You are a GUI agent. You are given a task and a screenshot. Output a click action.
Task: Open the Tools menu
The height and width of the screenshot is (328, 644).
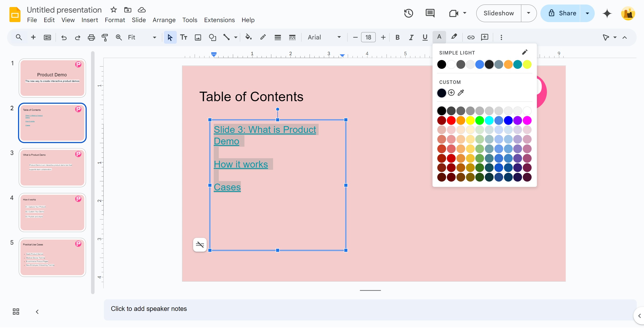[190, 20]
